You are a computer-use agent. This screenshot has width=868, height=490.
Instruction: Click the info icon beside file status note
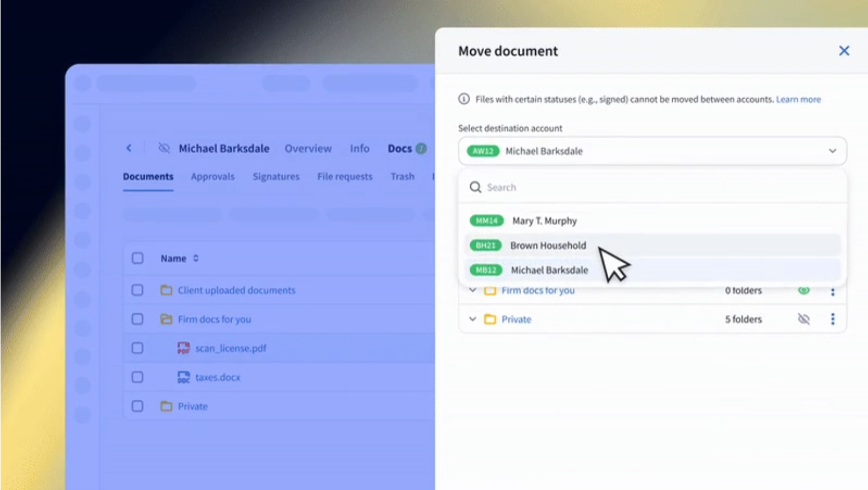tap(464, 99)
